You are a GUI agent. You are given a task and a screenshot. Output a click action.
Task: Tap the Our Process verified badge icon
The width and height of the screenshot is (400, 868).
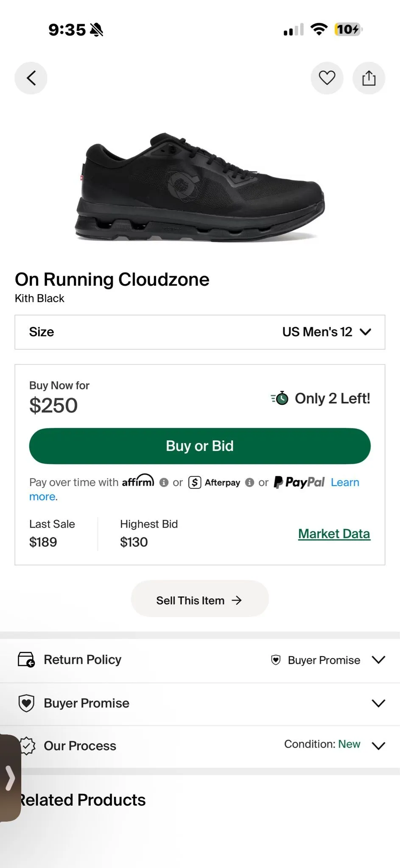27,746
